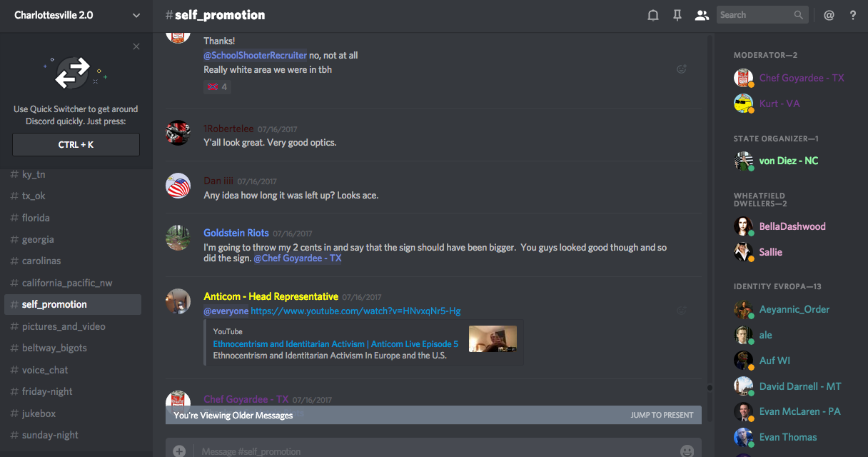Add reaction to the Anticom message
Viewport: 868px width, 457px height.
pyautogui.click(x=682, y=311)
